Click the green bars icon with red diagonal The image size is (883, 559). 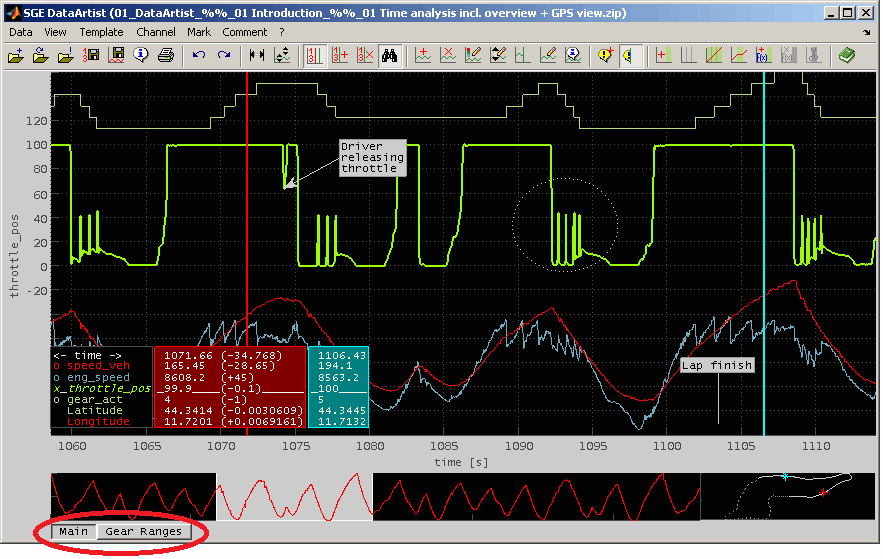click(713, 55)
